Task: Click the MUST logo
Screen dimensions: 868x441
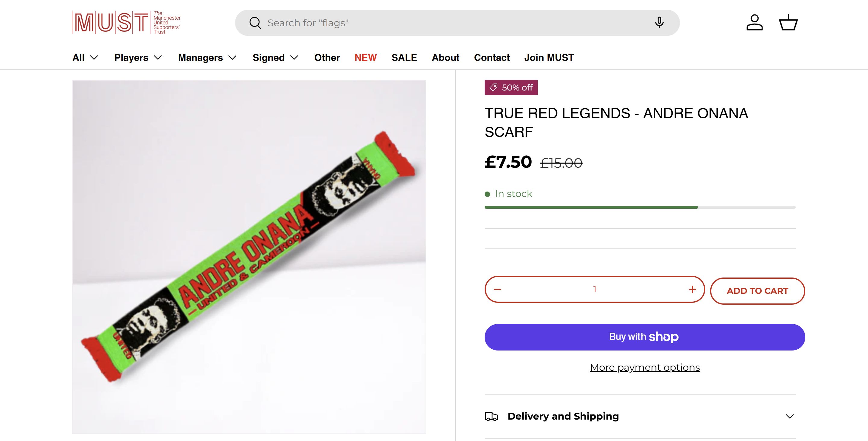Action: [126, 23]
